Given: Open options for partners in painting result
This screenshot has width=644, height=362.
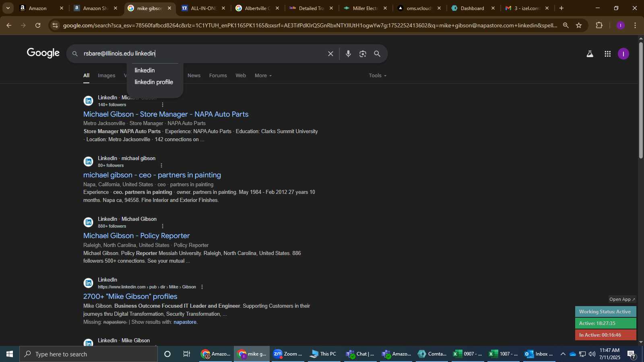Looking at the screenshot, I should 161,165.
